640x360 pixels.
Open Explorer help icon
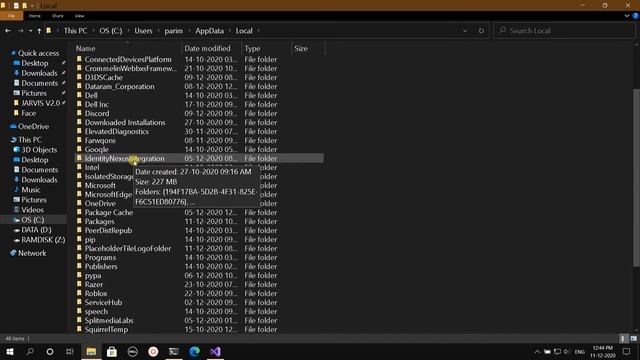pyautogui.click(x=636, y=16)
